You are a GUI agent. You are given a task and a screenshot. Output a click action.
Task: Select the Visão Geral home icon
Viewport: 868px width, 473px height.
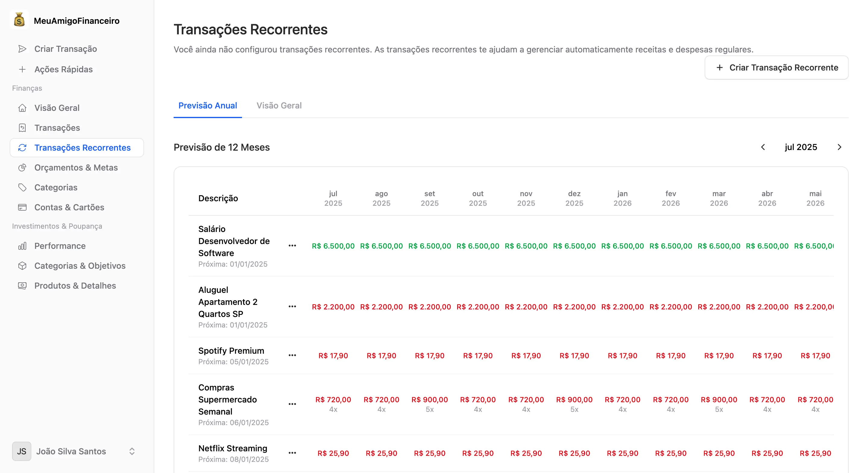(x=22, y=108)
